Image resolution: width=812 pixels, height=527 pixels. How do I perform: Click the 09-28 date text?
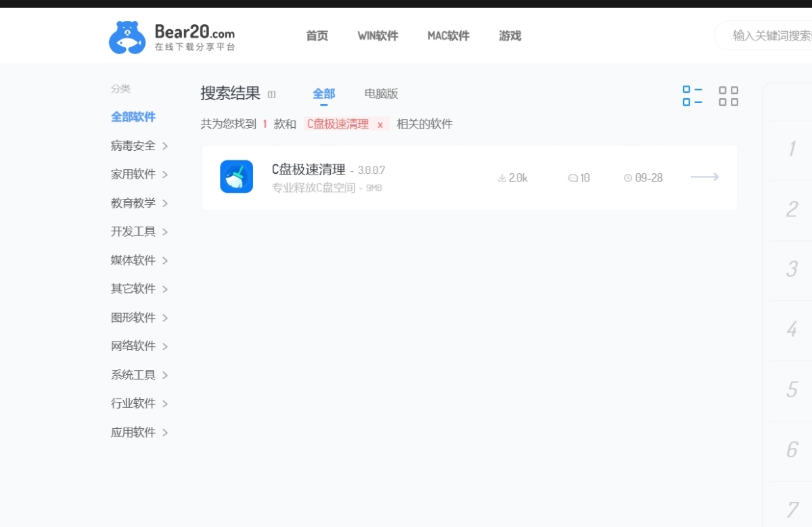(x=649, y=178)
